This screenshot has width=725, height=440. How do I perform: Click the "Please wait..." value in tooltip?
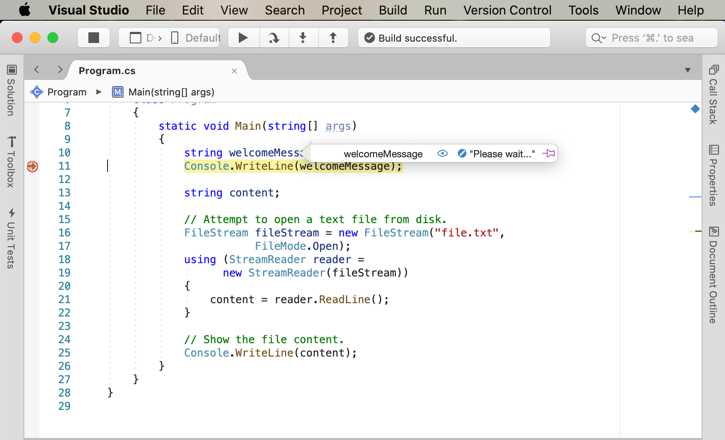click(502, 154)
